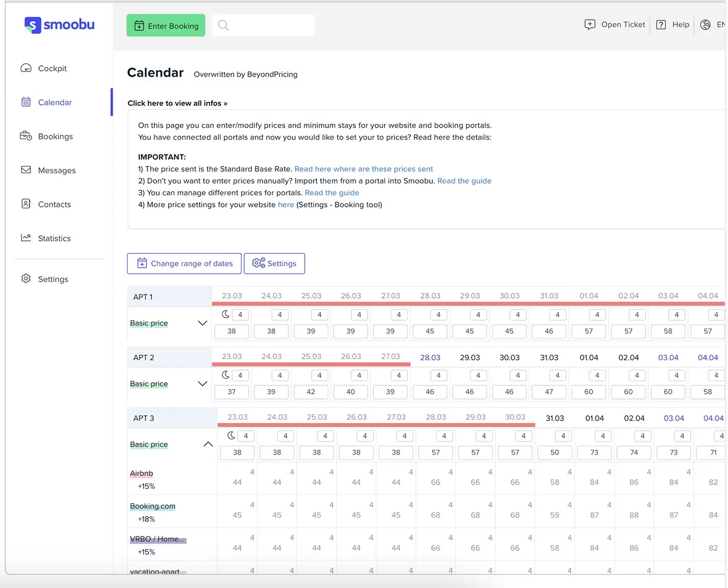Screen dimensions: 728x588
Task: Open the Contacts icon in sidebar
Action: [26, 204]
